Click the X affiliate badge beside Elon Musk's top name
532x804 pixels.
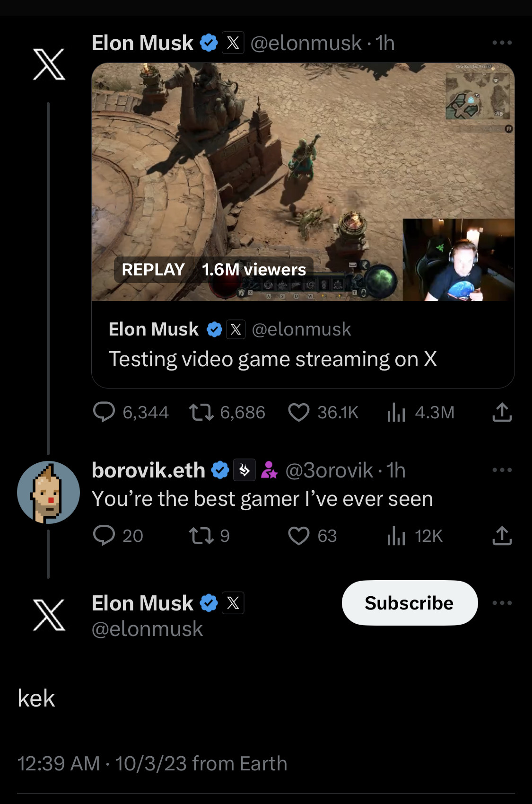coord(233,43)
